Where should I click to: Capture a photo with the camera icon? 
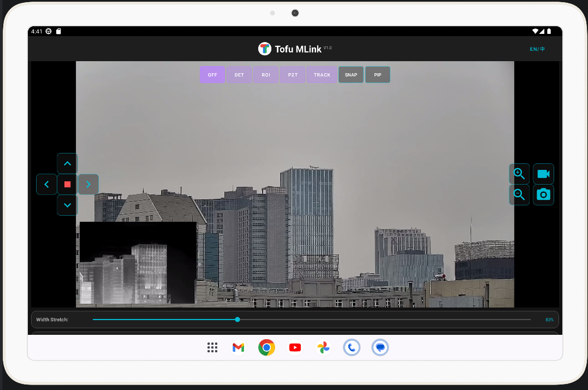tap(543, 194)
